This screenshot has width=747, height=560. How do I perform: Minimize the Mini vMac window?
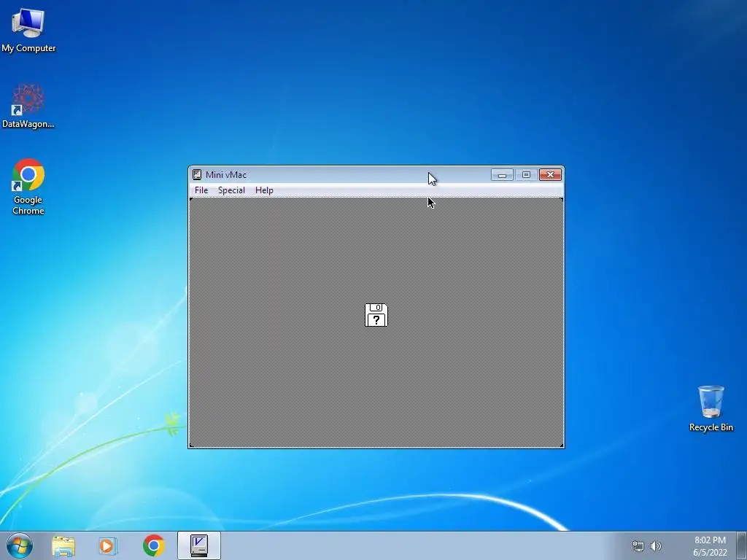[502, 175]
